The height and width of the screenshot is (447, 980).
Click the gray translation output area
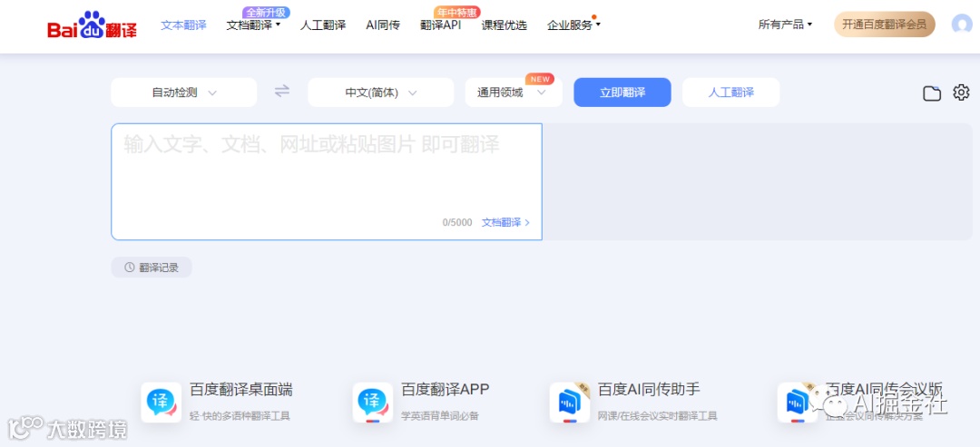pos(757,181)
